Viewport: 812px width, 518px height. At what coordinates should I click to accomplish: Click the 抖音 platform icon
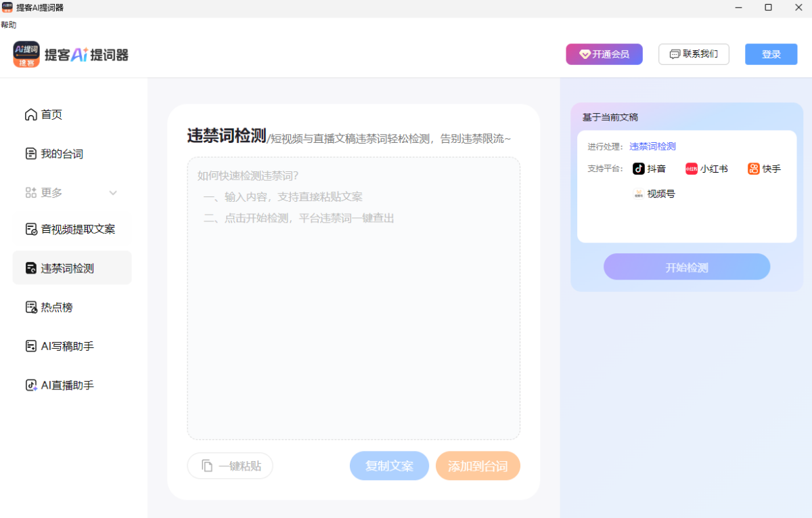tap(638, 169)
